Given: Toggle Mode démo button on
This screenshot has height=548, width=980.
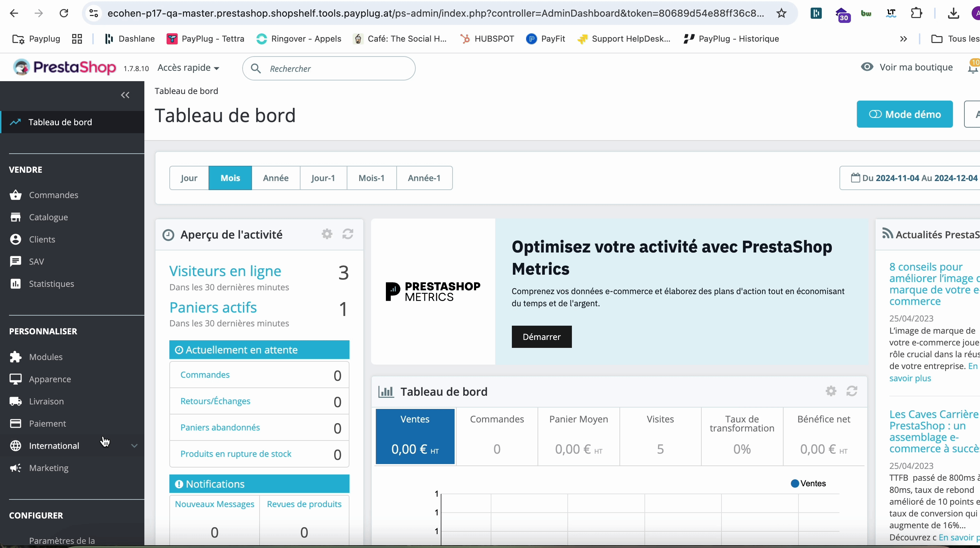Looking at the screenshot, I should pos(905,114).
